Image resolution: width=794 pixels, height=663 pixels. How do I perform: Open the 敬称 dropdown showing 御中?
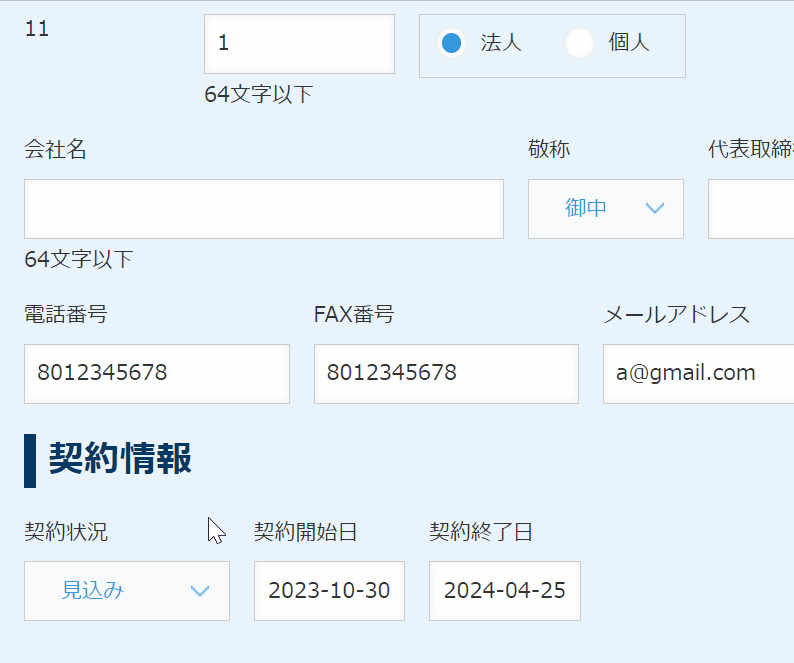click(x=606, y=209)
